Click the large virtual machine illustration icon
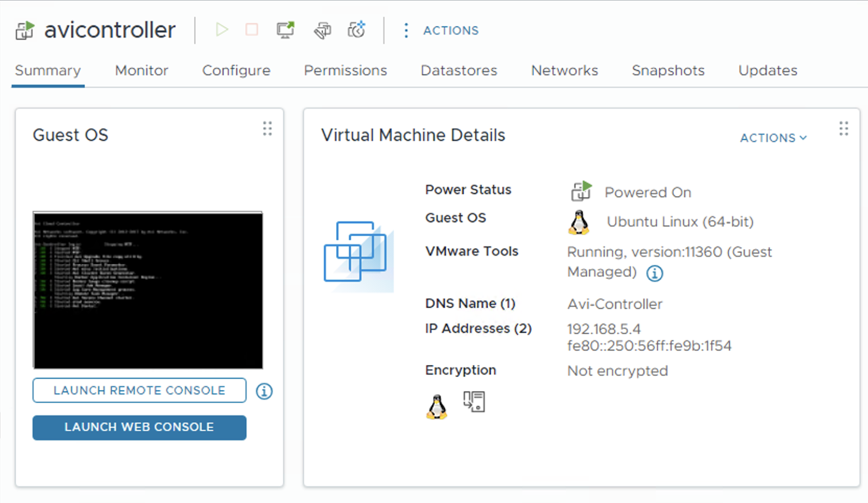This screenshot has height=503, width=868. [359, 255]
